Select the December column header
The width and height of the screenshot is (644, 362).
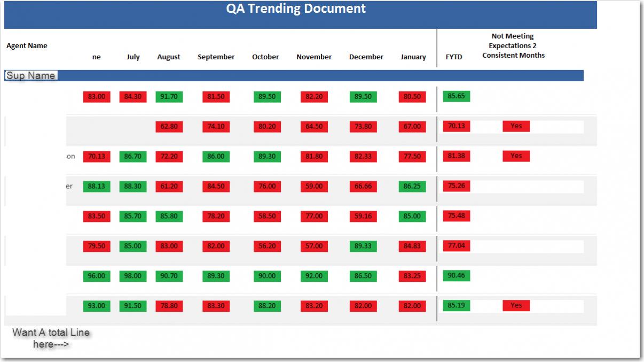click(x=366, y=57)
